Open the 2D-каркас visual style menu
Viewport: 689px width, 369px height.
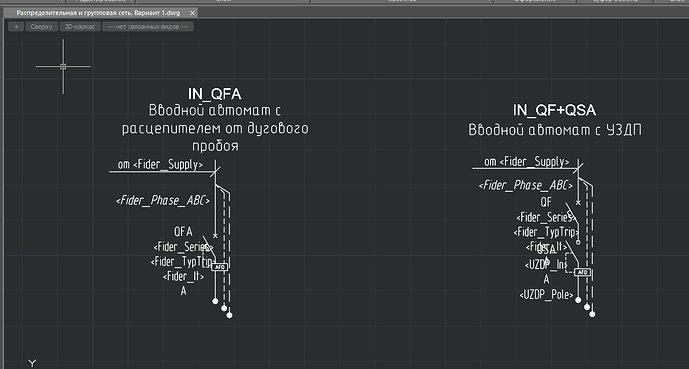pyautogui.click(x=80, y=27)
